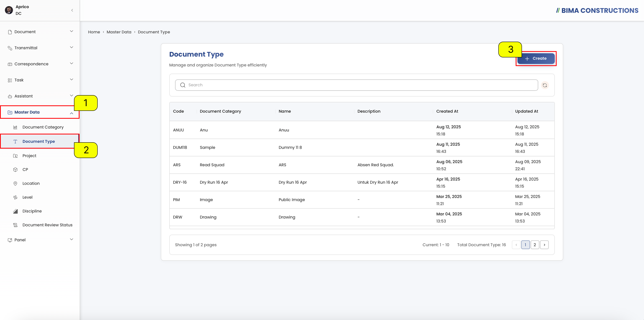Viewport: 644px width, 320px height.
Task: Click the Panel monitor icon
Action: [x=10, y=240]
